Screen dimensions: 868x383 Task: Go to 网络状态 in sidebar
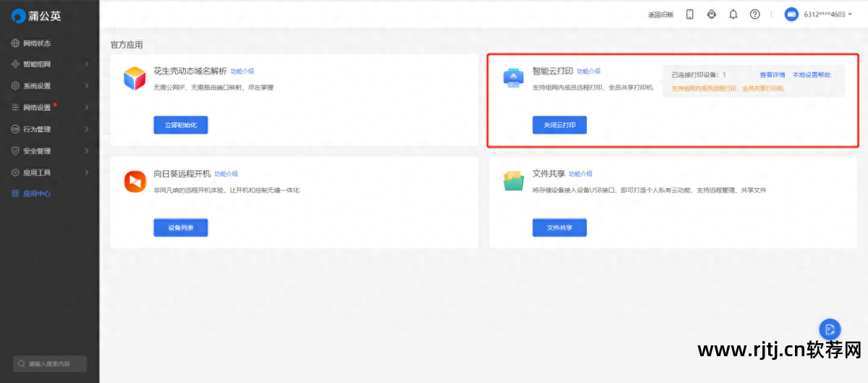point(36,43)
